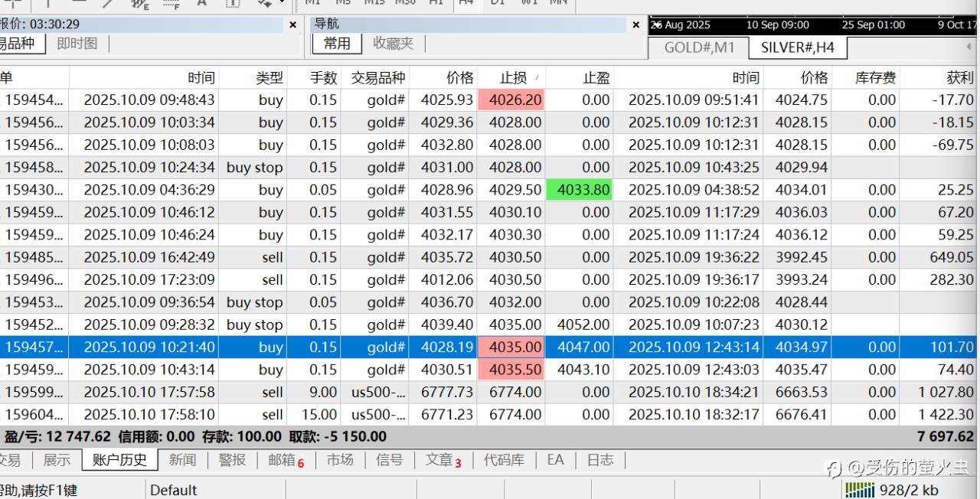Open the 收藏夹 section in the navigator

pyautogui.click(x=393, y=44)
